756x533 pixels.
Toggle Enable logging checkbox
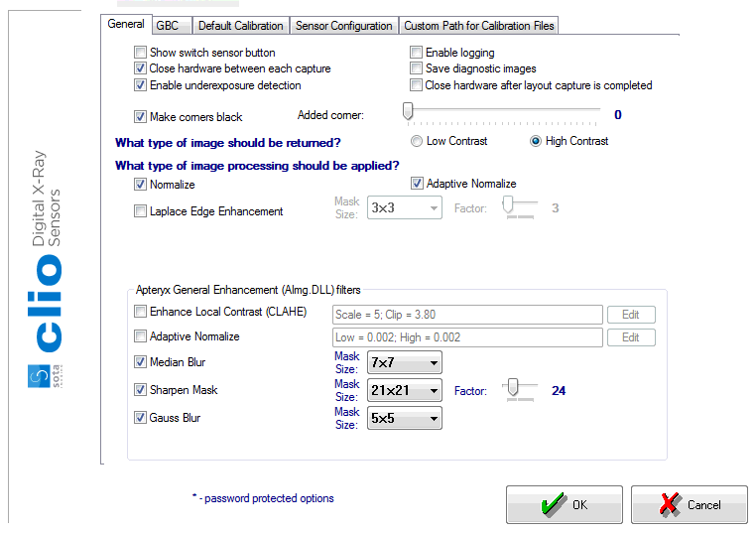point(417,53)
